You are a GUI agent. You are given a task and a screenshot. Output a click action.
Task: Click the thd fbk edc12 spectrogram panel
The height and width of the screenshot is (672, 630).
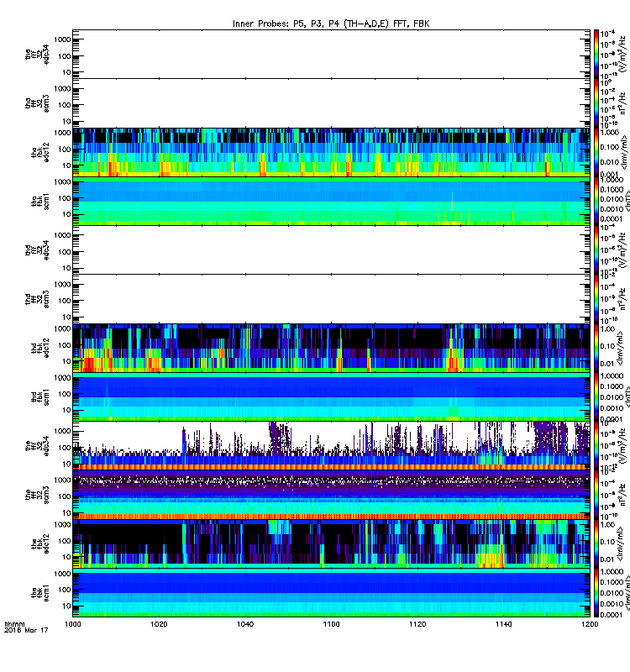point(331,348)
